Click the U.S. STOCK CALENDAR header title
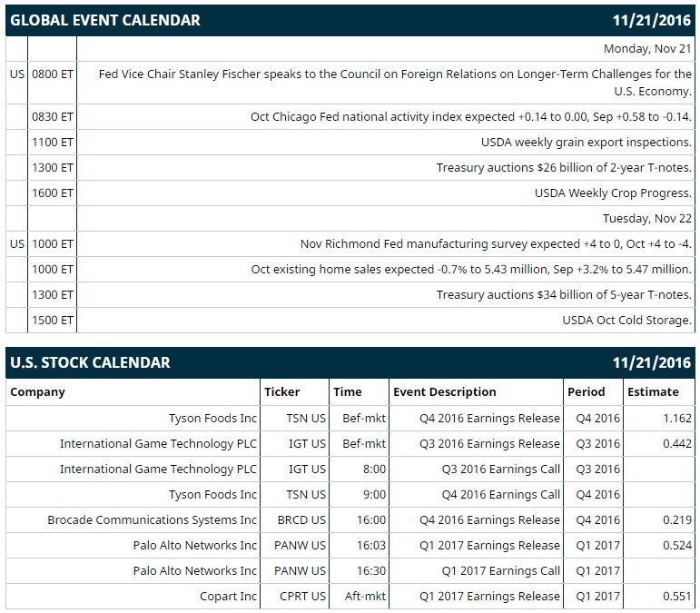 coord(90,362)
